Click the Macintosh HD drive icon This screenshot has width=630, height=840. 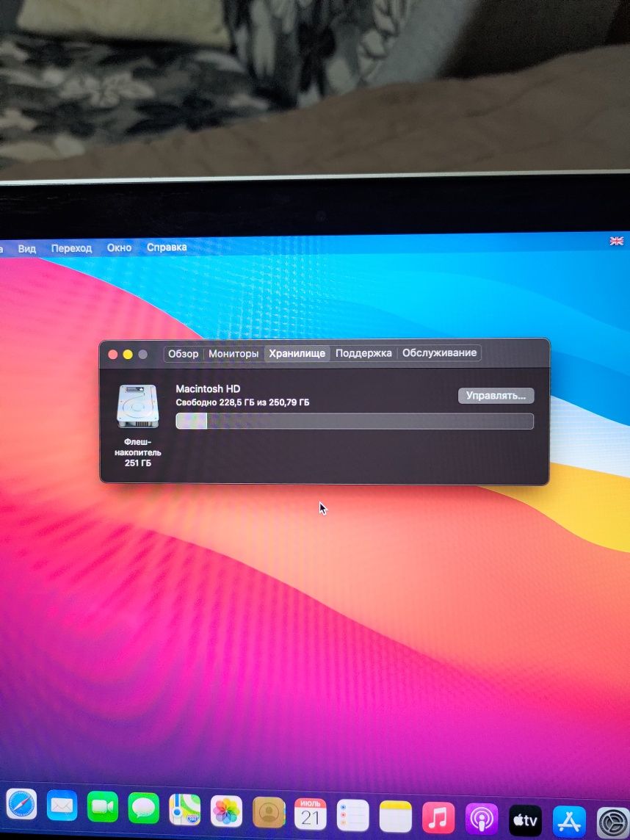[138, 407]
